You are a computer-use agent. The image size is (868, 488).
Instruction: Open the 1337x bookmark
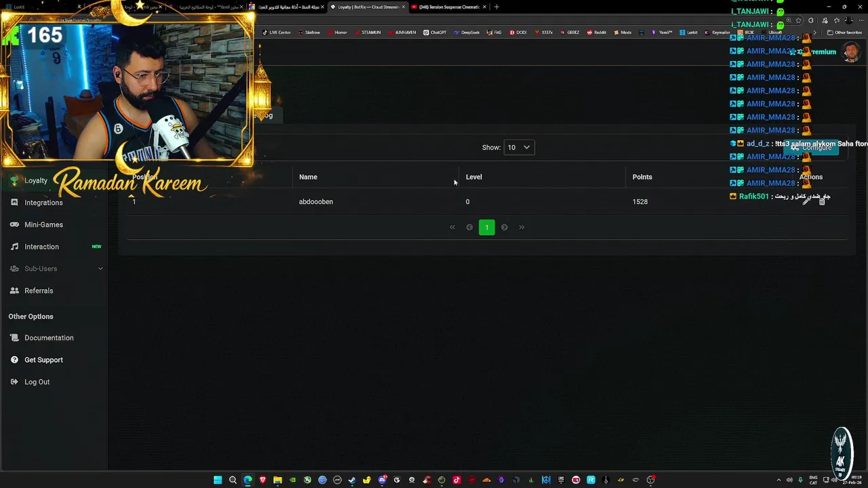coord(543,33)
